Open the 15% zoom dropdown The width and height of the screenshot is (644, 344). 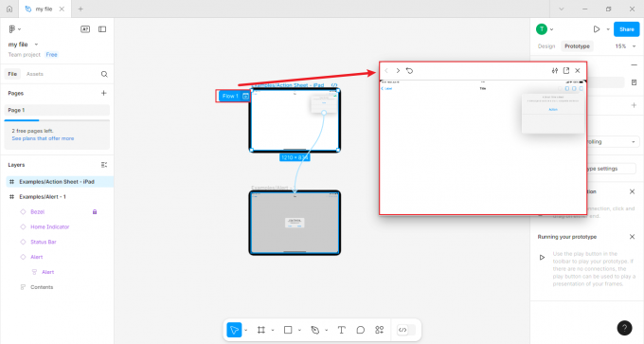coord(625,46)
